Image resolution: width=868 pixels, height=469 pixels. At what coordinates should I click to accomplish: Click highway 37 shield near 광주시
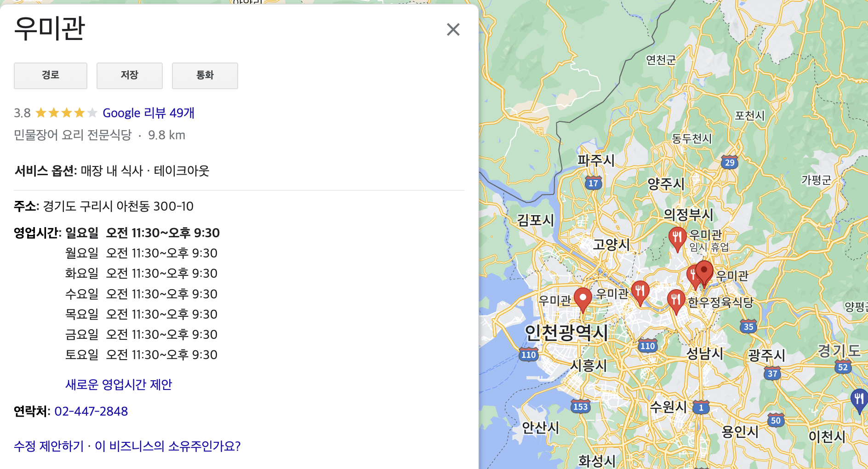click(x=772, y=373)
